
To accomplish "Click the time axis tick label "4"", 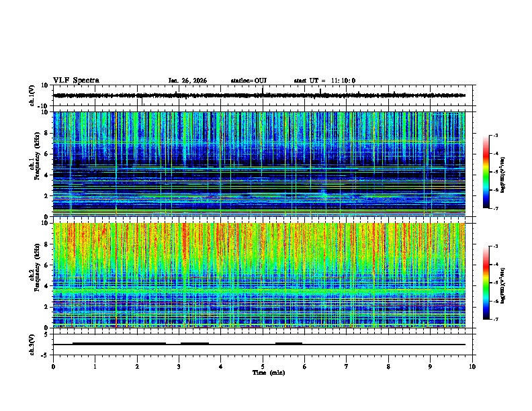I will point(221,367).
